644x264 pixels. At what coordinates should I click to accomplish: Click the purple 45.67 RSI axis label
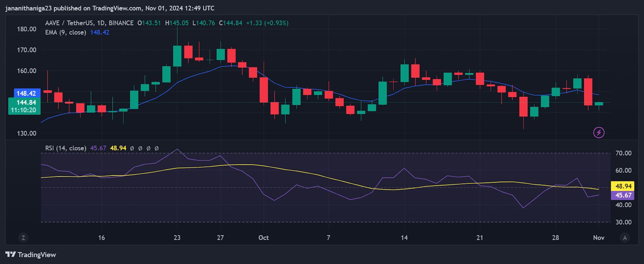click(623, 195)
